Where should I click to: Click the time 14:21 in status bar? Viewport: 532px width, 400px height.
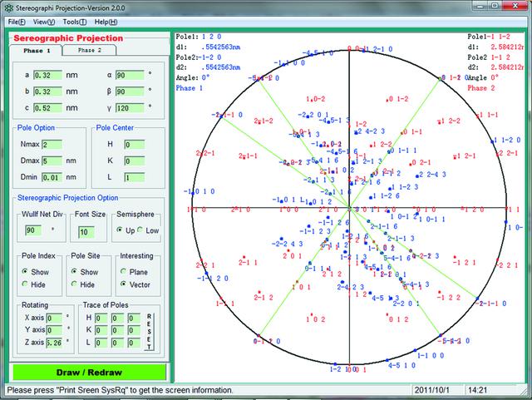478,390
